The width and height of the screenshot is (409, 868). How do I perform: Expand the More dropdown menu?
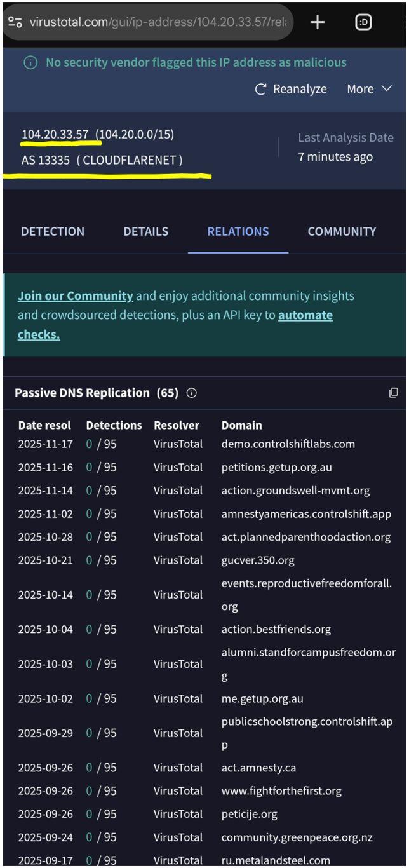(x=369, y=89)
